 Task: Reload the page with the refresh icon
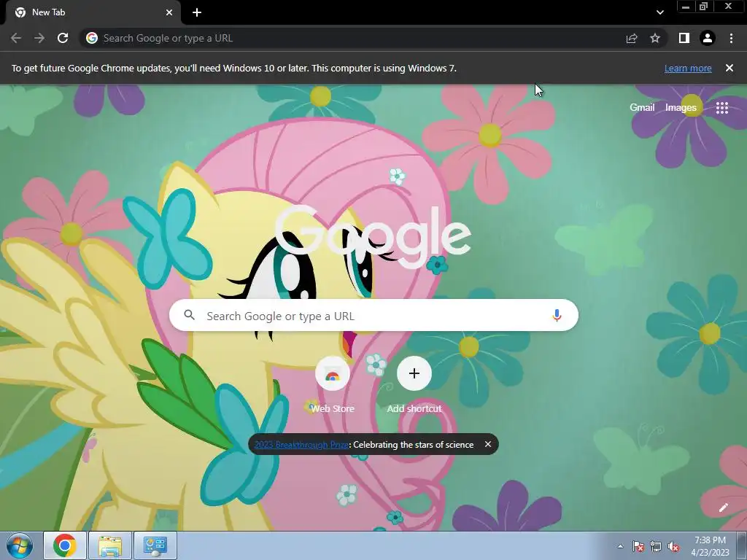click(x=63, y=38)
